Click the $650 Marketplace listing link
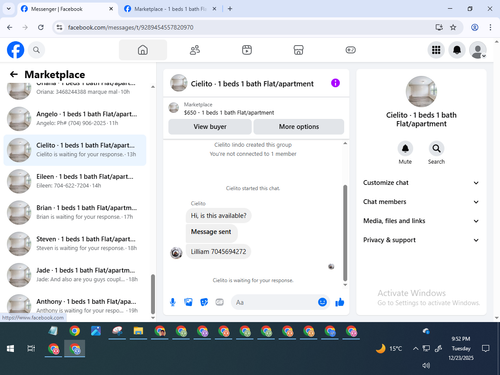 click(229, 113)
